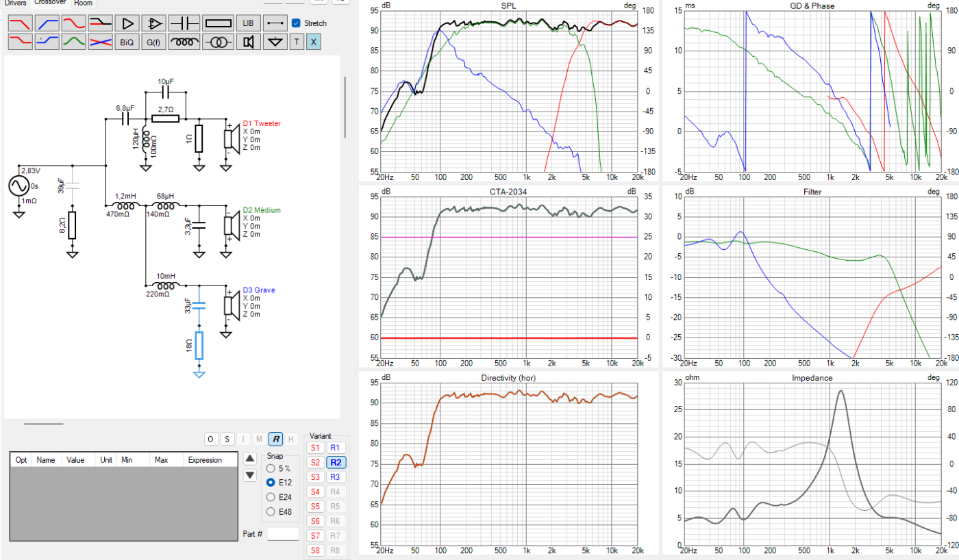Image resolution: width=959 pixels, height=560 pixels.
Task: Select variant S1
Action: point(315,447)
